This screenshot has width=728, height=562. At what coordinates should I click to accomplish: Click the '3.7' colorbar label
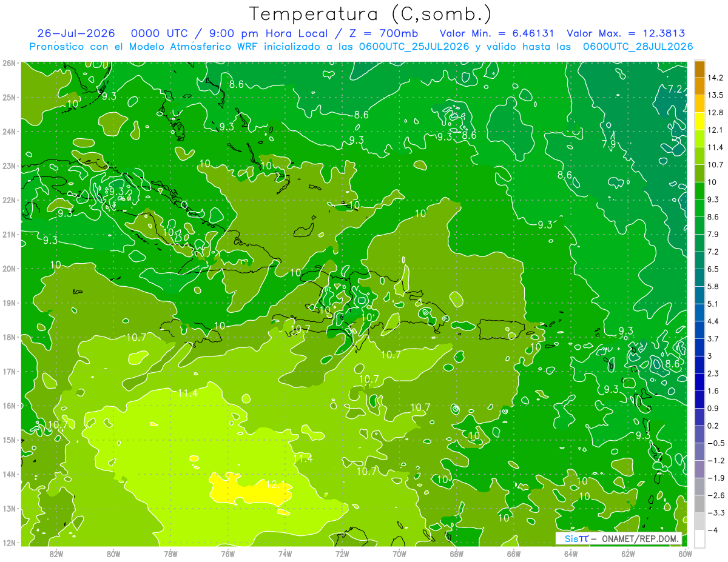(713, 338)
